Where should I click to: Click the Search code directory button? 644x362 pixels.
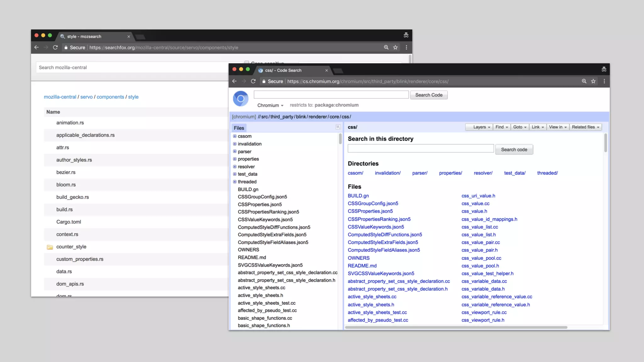pyautogui.click(x=514, y=150)
